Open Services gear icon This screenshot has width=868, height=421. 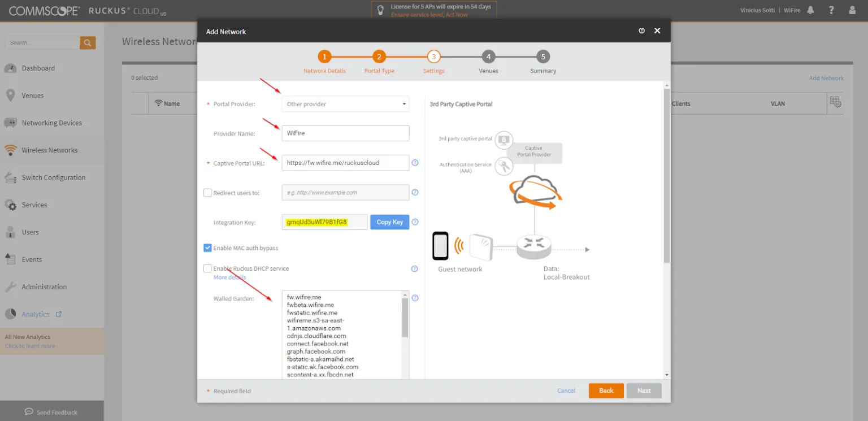pyautogui.click(x=10, y=205)
